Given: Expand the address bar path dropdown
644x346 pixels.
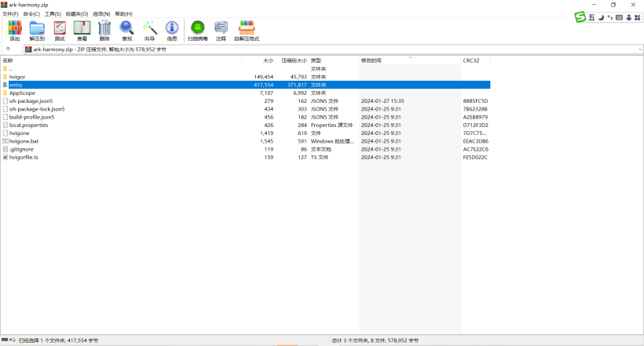Looking at the screenshot, I should 639,49.
